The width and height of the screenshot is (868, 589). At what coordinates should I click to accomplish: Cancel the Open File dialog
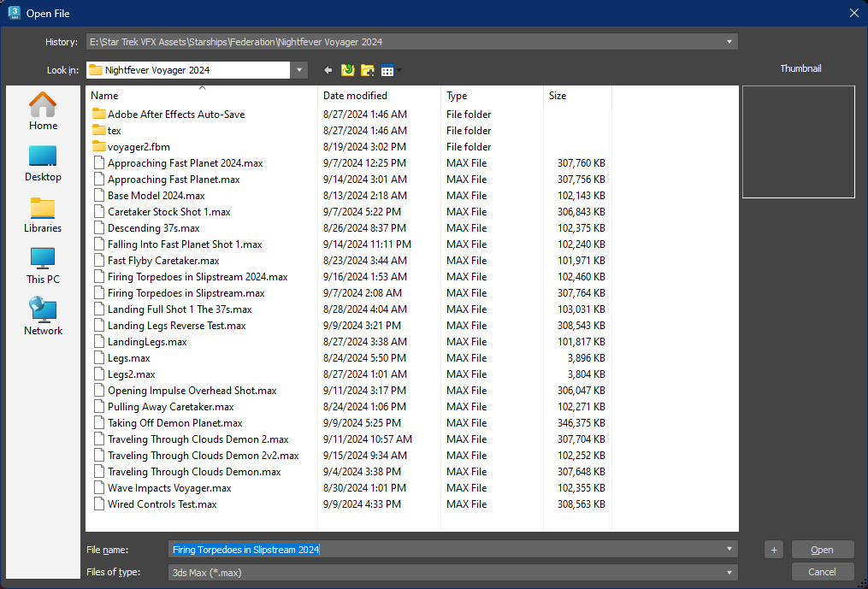pyautogui.click(x=822, y=571)
